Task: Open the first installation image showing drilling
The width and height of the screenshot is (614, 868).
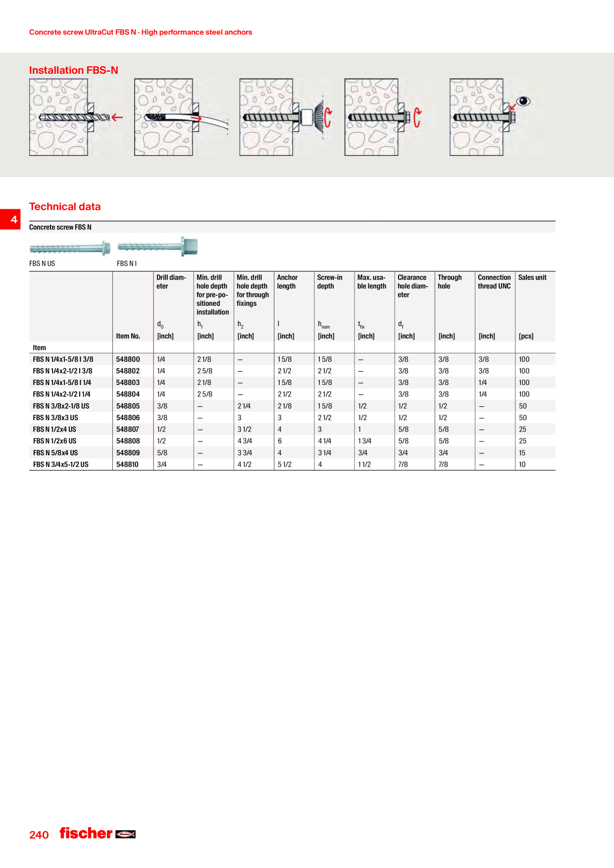Action: point(76,117)
